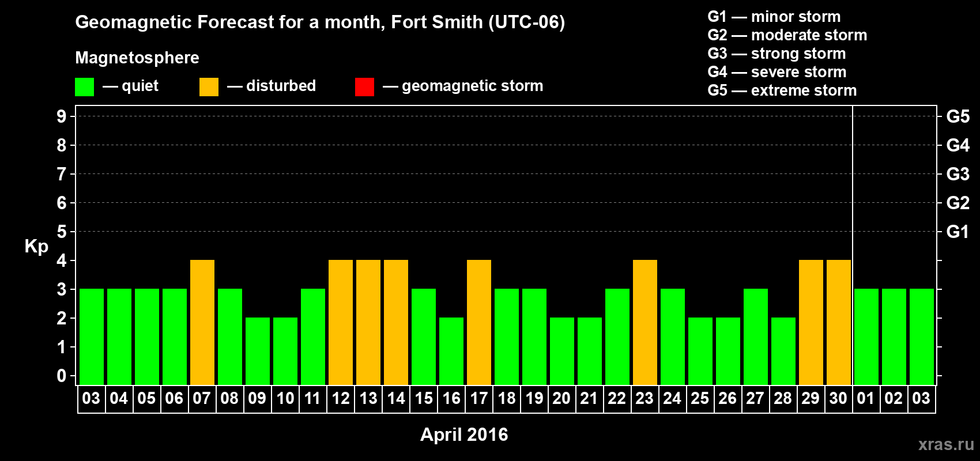This screenshot has height=461, width=980.
Task: Click date label 26 on the axis
Action: coord(728,399)
